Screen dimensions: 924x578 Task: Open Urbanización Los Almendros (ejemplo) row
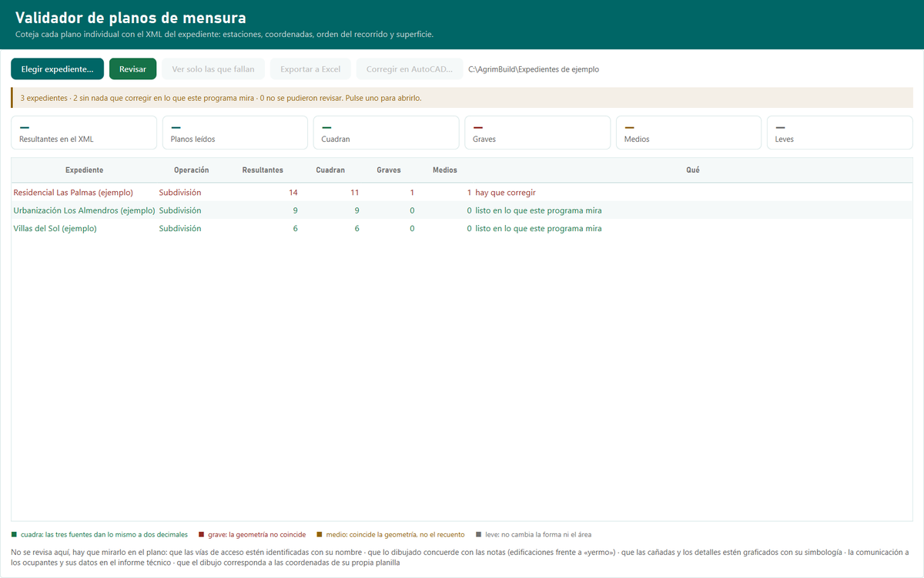462,210
